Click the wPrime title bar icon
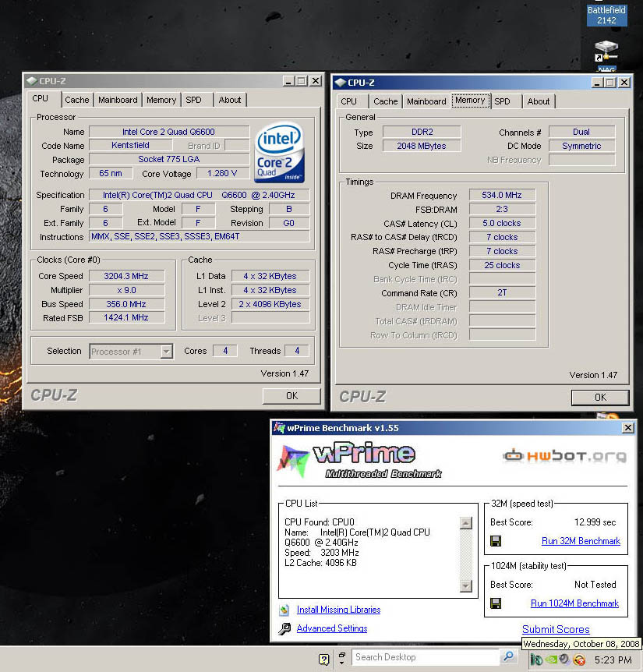 [x=279, y=427]
